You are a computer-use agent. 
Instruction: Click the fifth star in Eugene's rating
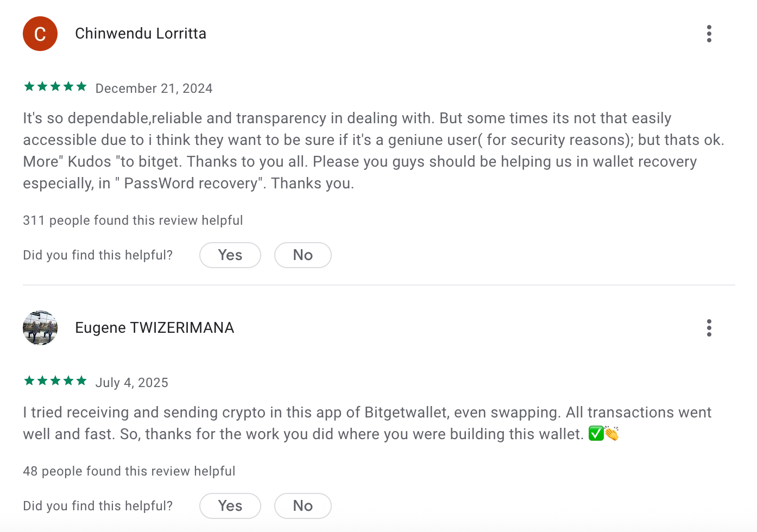point(80,381)
